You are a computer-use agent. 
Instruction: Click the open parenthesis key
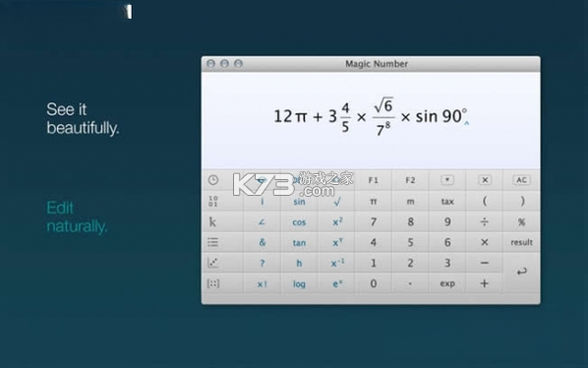tap(485, 202)
